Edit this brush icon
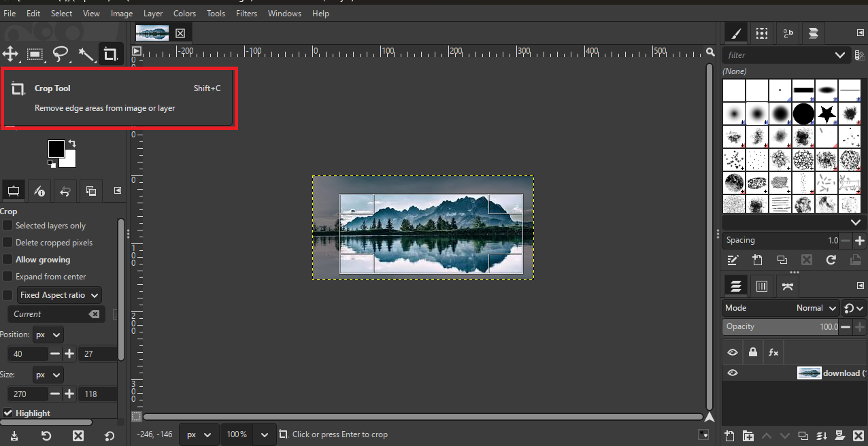This screenshot has width=868, height=446. coord(733,260)
